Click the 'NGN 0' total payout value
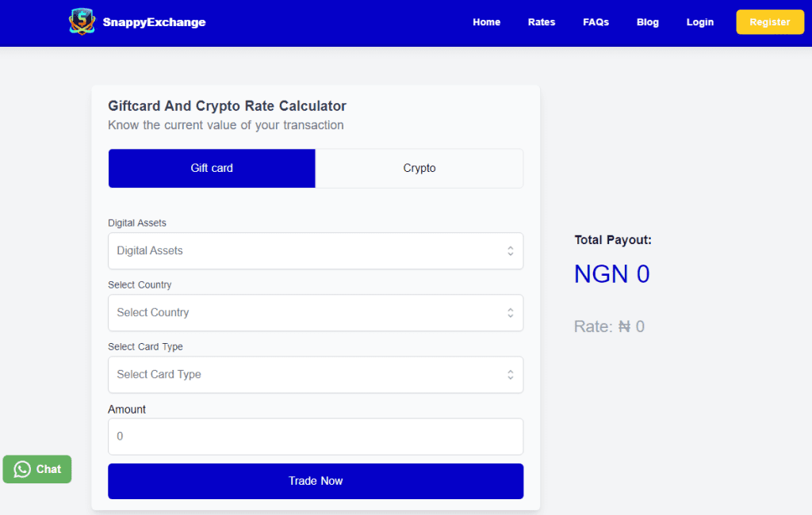 click(x=611, y=274)
